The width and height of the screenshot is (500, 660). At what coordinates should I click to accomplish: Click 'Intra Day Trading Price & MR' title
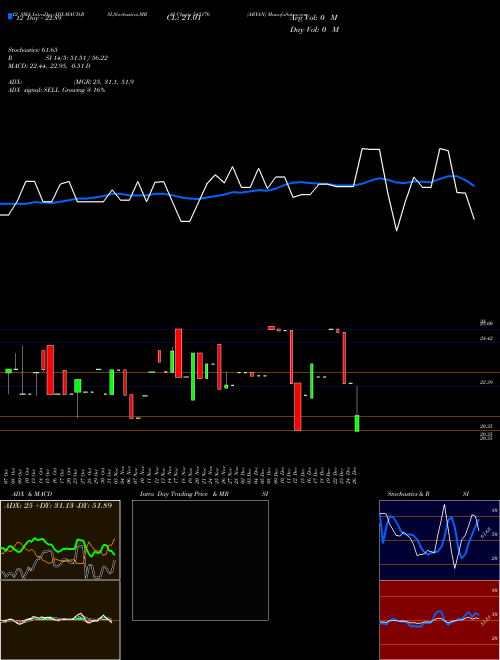184,494
